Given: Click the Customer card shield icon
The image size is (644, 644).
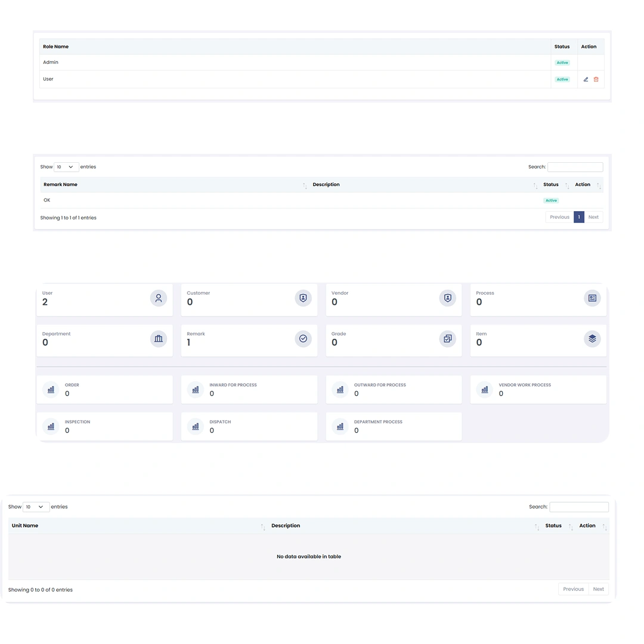Looking at the screenshot, I should [x=303, y=298].
